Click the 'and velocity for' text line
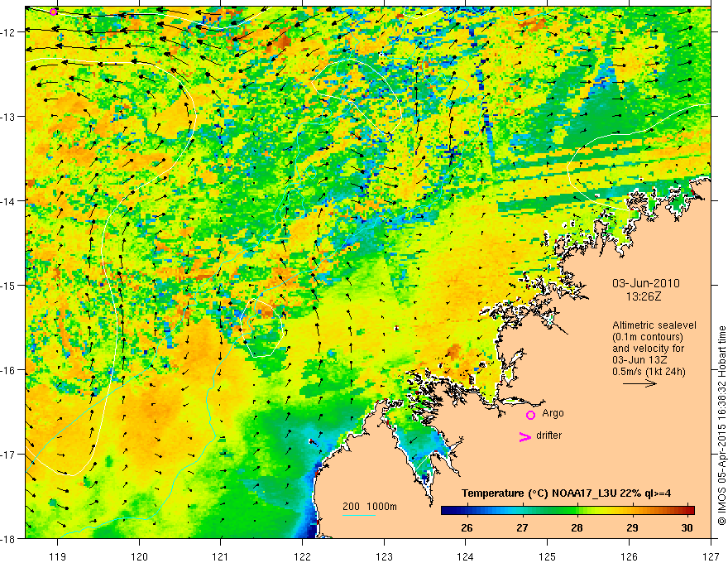 pos(648,349)
